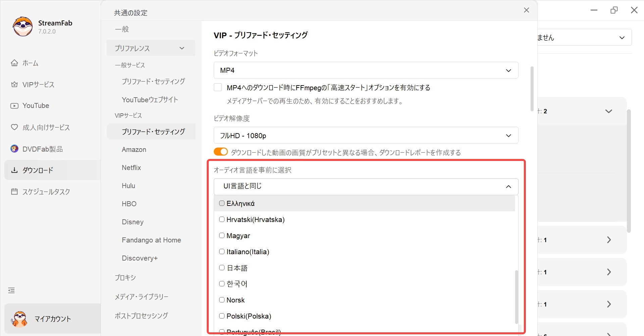644x336 pixels.
Task: Collapse the sidebar with the menu-fold icon
Action: tap(11, 290)
